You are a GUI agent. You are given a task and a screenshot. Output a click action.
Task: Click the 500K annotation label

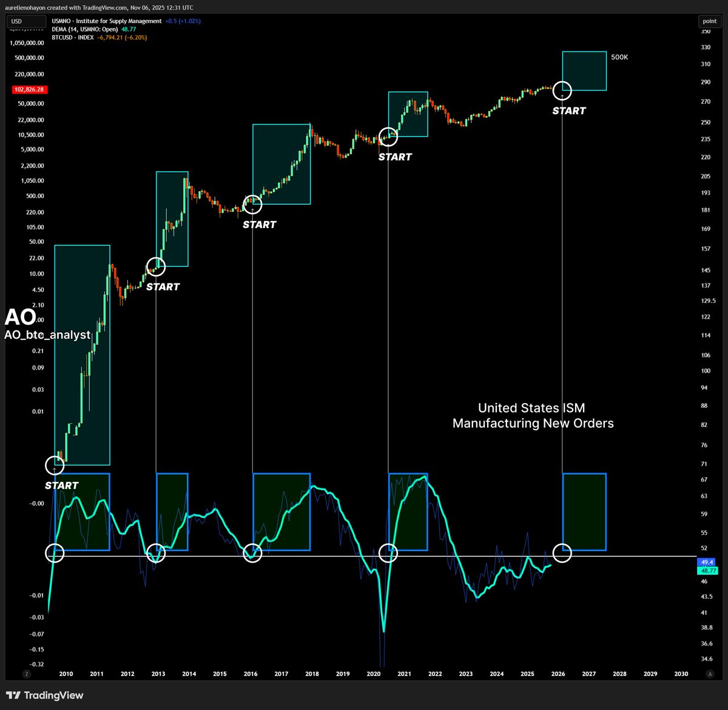coord(621,56)
